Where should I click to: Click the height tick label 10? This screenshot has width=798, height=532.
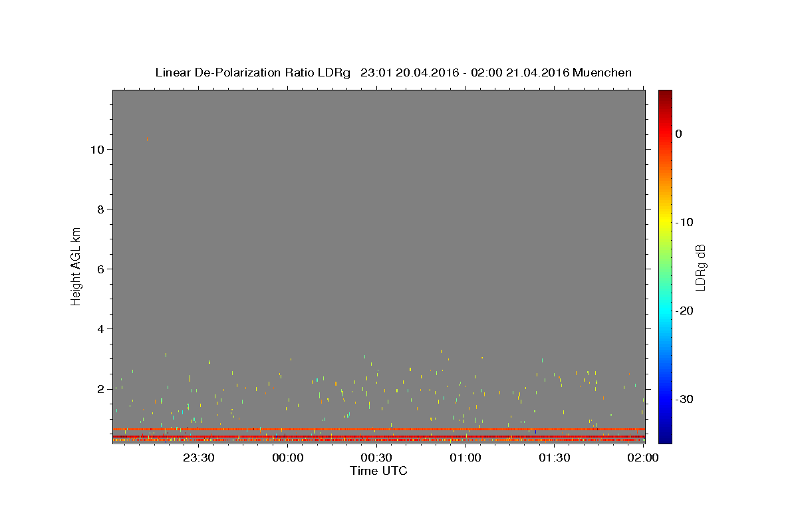97,150
